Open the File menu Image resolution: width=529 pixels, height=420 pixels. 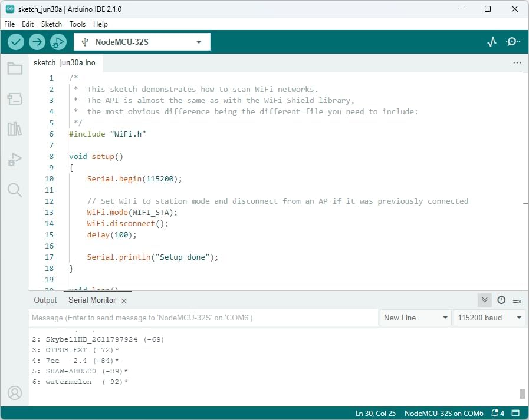click(9, 24)
